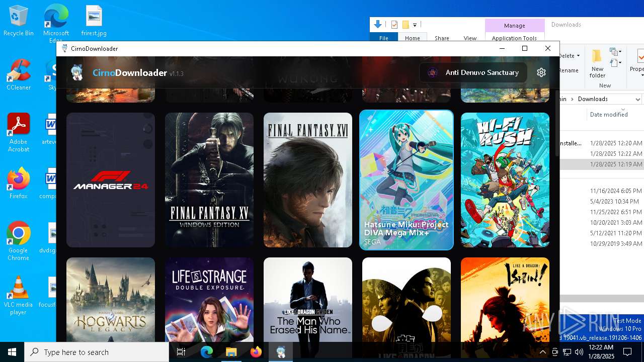This screenshot has height=362, width=644.
Task: Click 1/28/2025 12:20 AM date cell
Action: (x=616, y=143)
